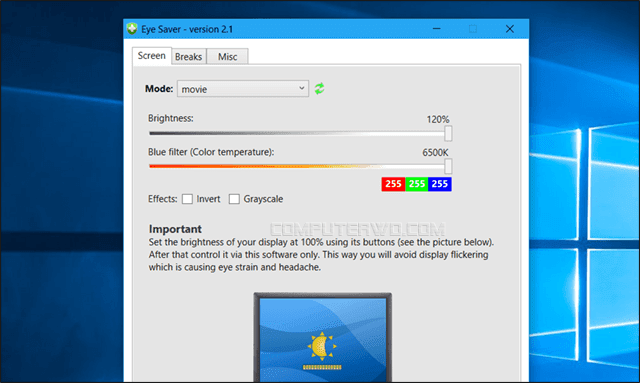The image size is (640, 383).
Task: Click the red 255 color value
Action: [x=393, y=184]
